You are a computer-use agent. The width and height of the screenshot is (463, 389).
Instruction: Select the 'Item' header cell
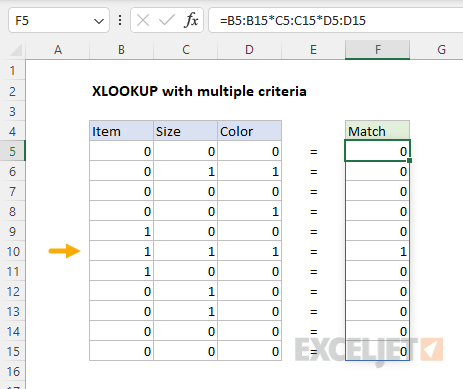pyautogui.click(x=121, y=131)
